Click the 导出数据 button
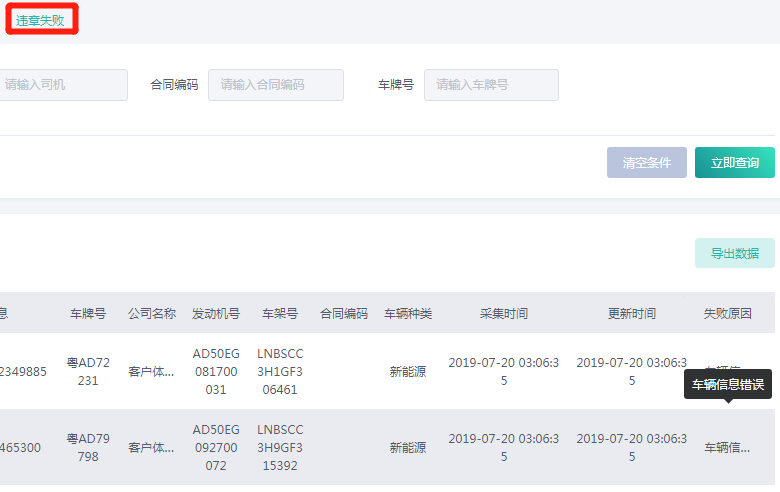This screenshot has height=492, width=780. 734,253
